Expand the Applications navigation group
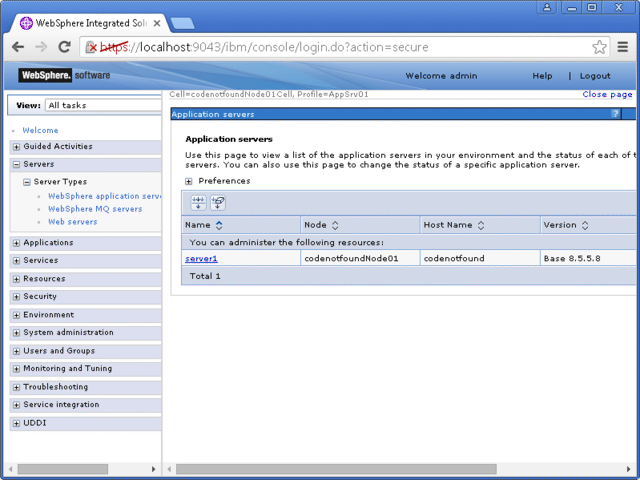Screen dimensions: 640x480 [x=15, y=243]
